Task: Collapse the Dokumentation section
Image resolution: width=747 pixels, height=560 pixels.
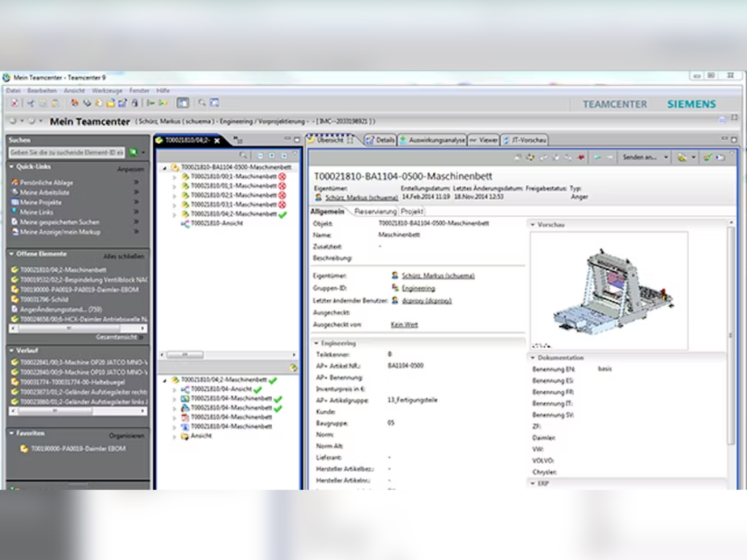Action: 533,357
